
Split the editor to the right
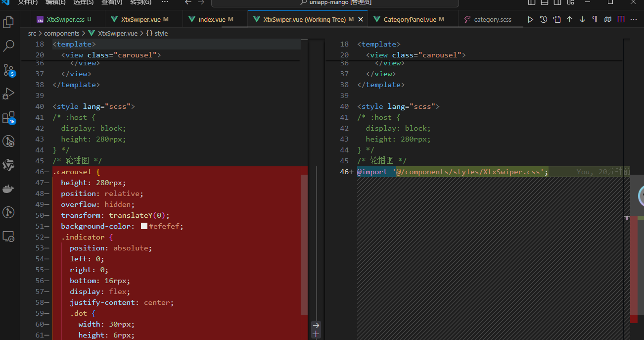click(621, 20)
